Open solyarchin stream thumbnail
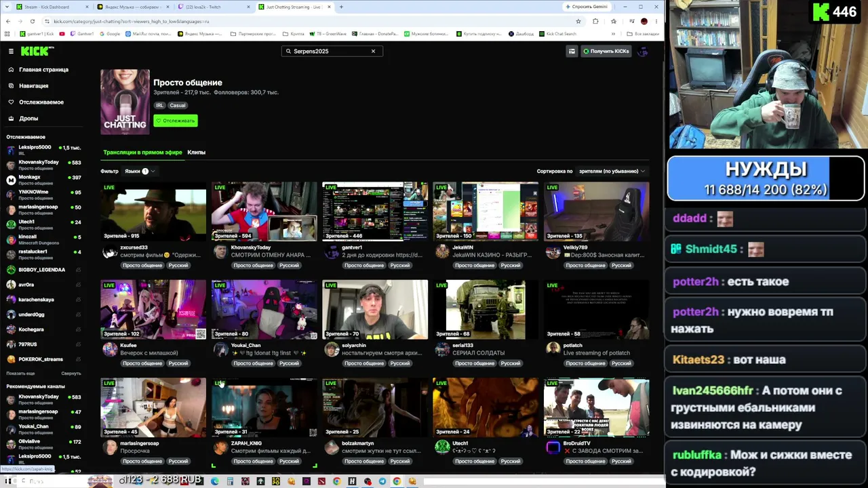 (x=375, y=309)
